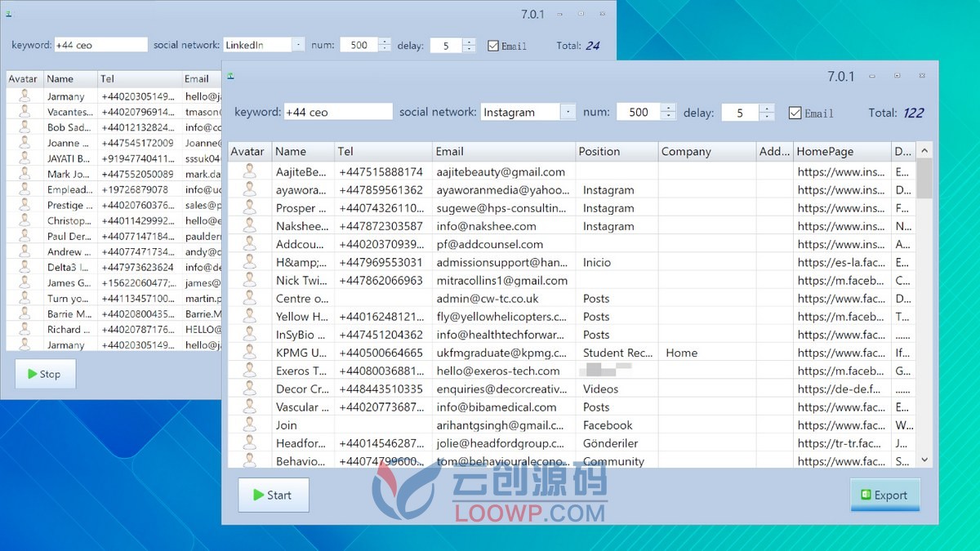Decrease num value in Instagram window
Screen dimensions: 980x551
click(669, 116)
